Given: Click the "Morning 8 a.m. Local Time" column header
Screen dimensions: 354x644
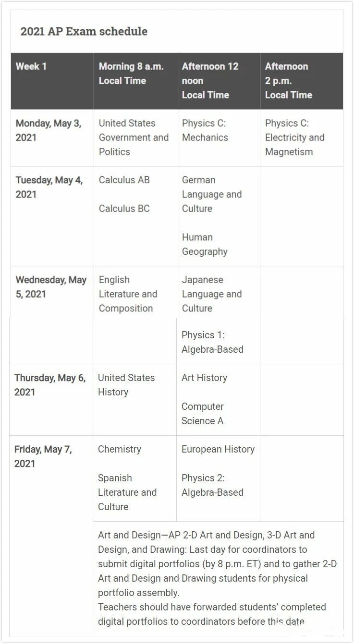Looking at the screenshot, I should pos(131,73).
